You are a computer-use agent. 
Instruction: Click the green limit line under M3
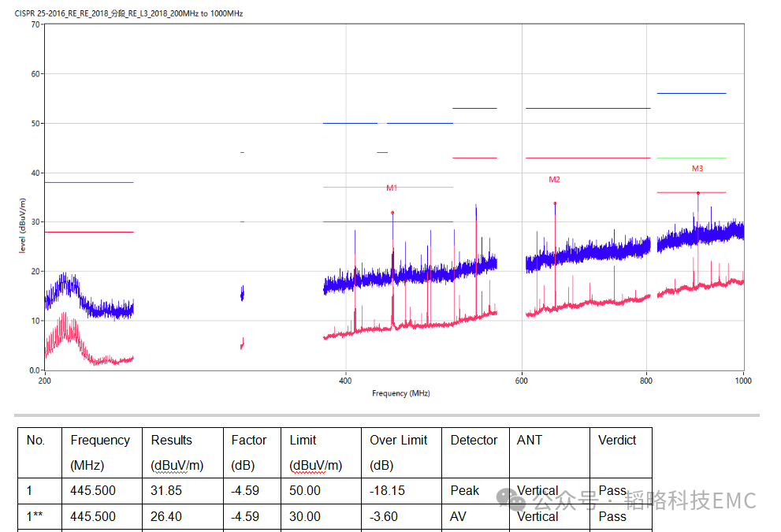(691, 158)
